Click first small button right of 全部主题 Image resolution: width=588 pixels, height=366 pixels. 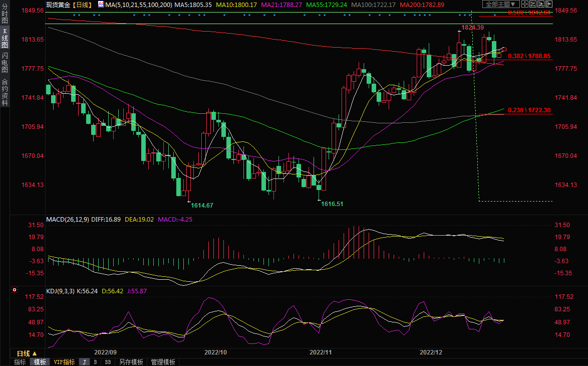pyautogui.click(x=524, y=4)
